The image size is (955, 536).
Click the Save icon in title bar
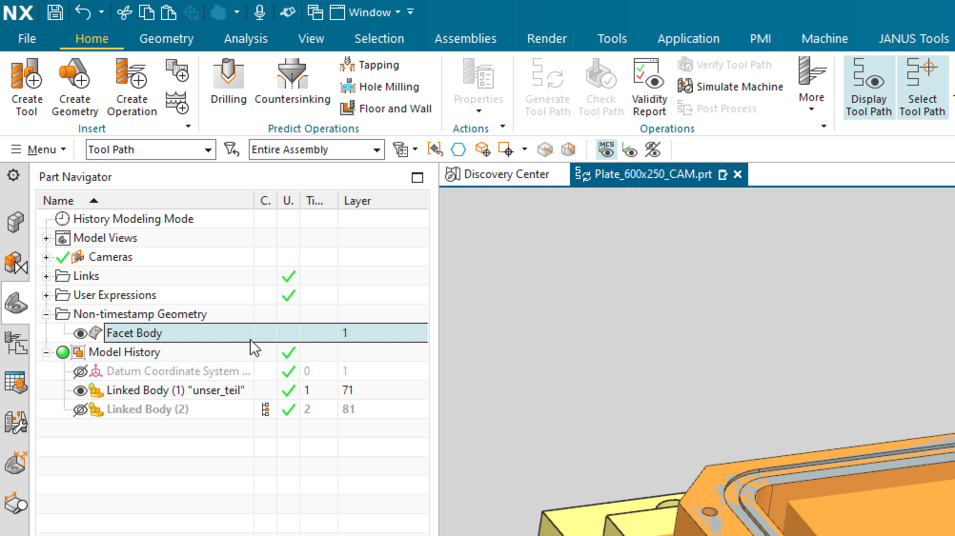(55, 12)
